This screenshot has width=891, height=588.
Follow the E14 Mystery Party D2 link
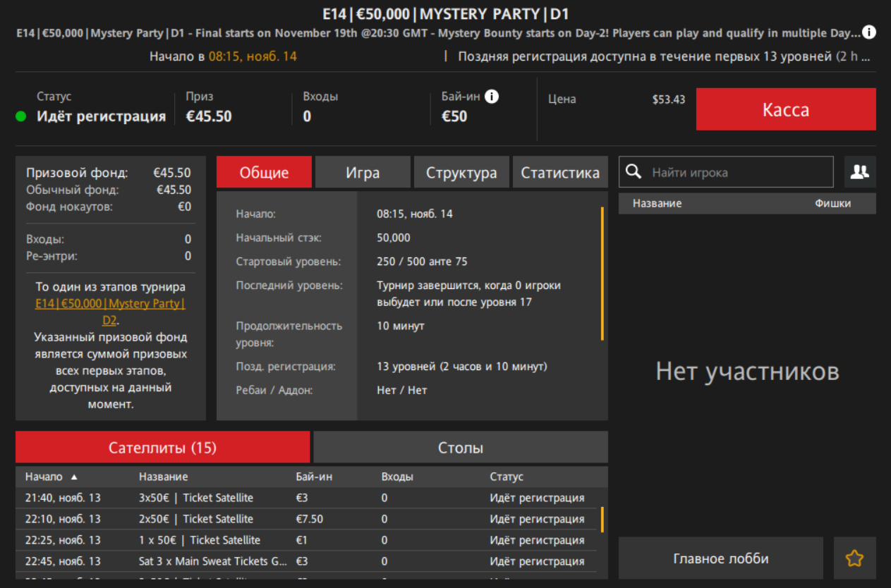pos(110,312)
